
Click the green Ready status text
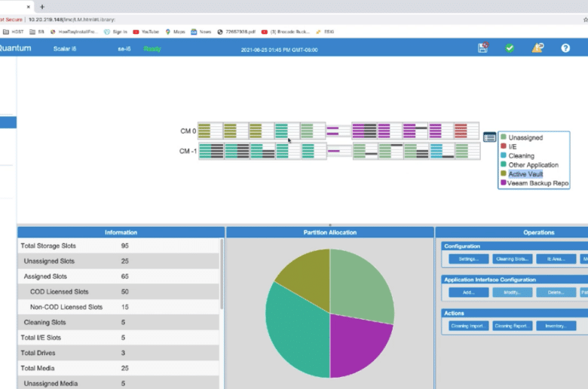(x=152, y=49)
